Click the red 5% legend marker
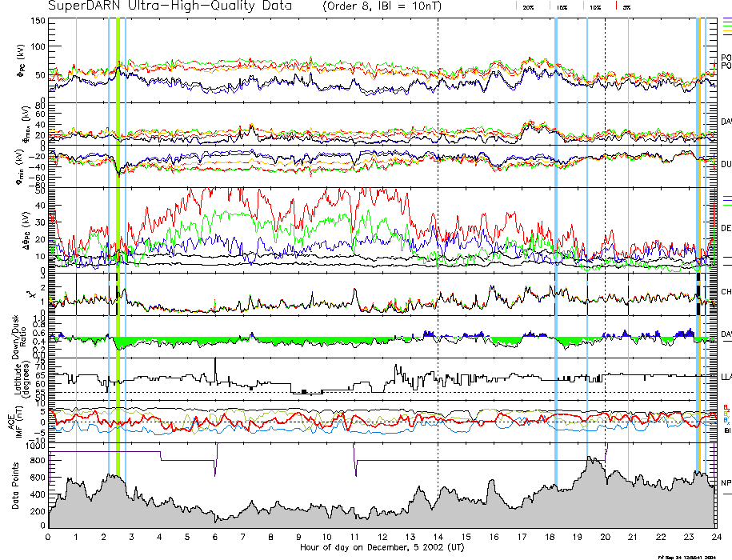Image resolution: width=732 pixels, height=560 pixels. [x=617, y=6]
